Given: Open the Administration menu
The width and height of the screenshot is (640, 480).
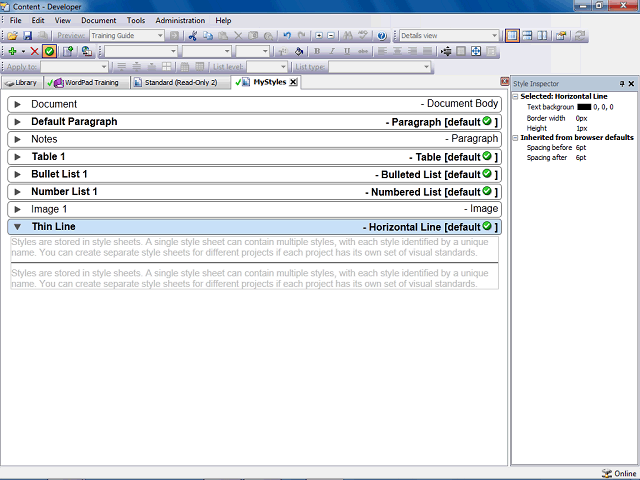Looking at the screenshot, I should point(180,20).
